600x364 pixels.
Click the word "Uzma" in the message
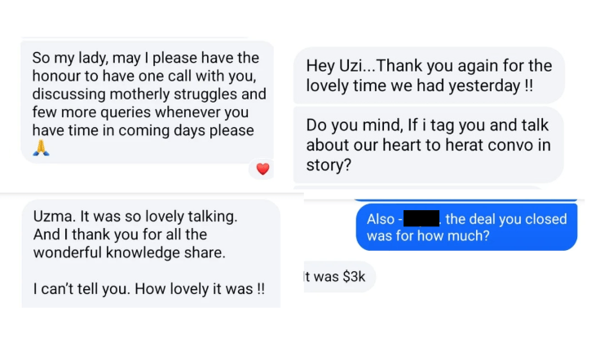(53, 217)
